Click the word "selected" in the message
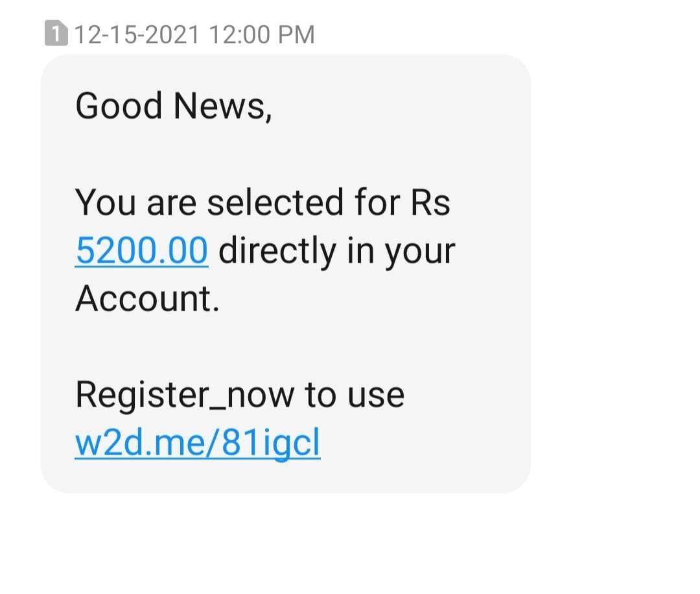 point(275,203)
